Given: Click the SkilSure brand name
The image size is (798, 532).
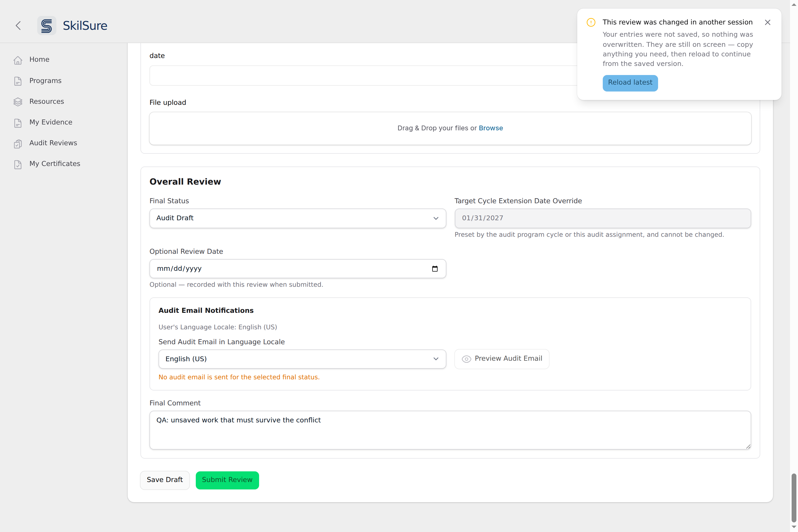Looking at the screenshot, I should coord(85,26).
